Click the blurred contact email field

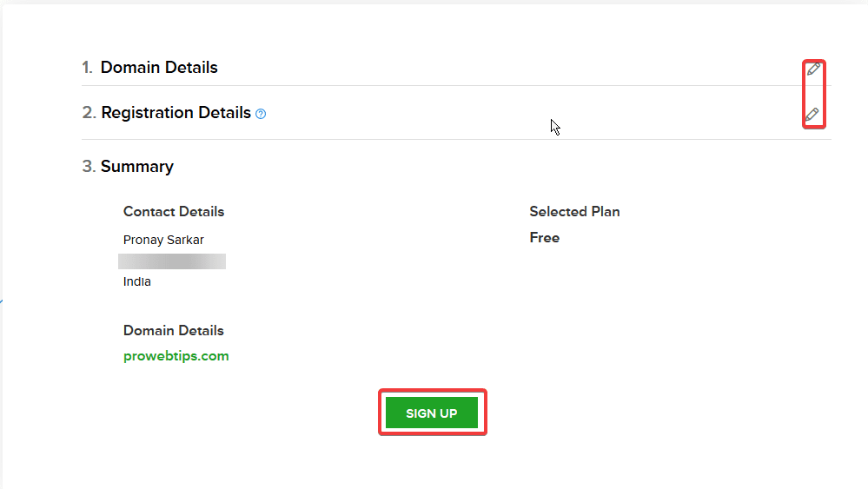pyautogui.click(x=172, y=261)
